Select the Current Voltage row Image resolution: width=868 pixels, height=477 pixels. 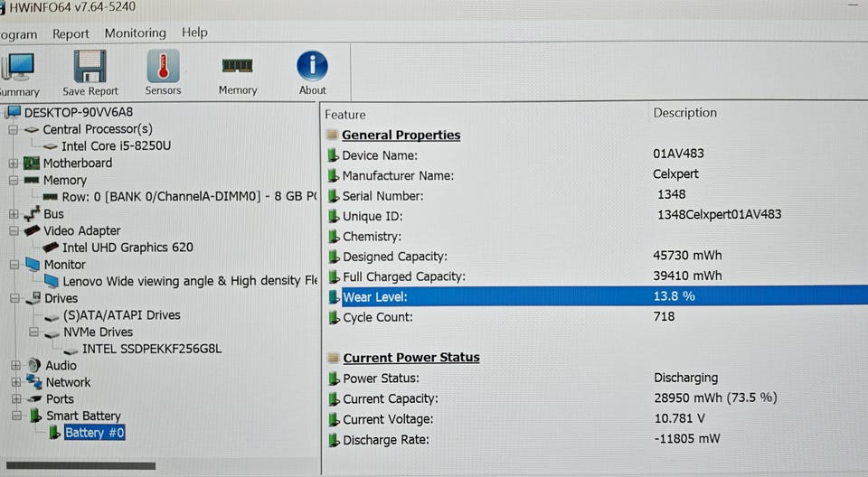tap(597, 419)
